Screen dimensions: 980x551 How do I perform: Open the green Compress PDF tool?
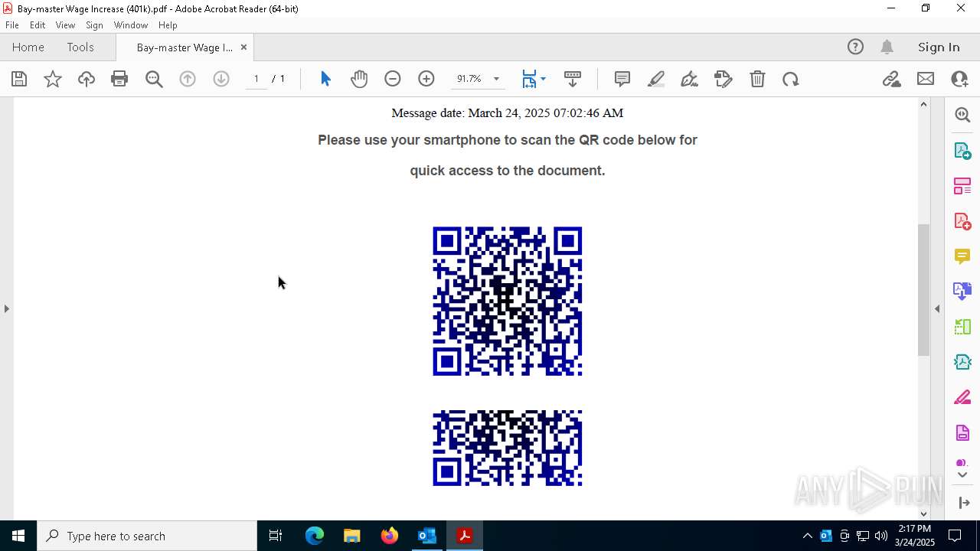point(962,327)
